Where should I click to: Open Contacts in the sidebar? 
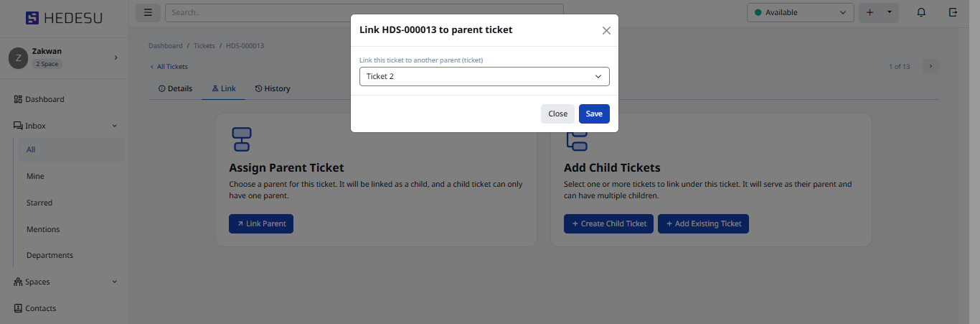click(x=40, y=308)
